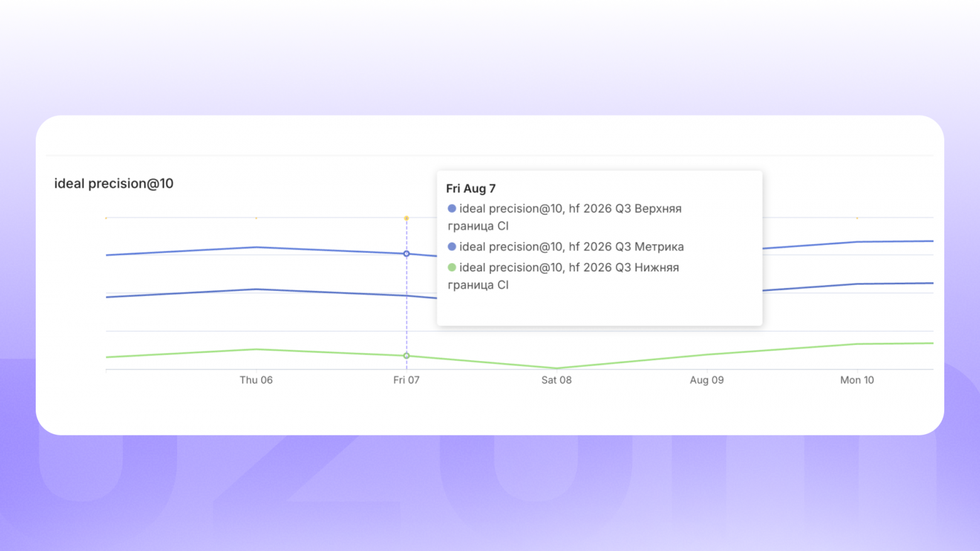Click the "hf 2026 Q3 Метрика" tooltip text
The image size is (980, 551).
point(626,247)
